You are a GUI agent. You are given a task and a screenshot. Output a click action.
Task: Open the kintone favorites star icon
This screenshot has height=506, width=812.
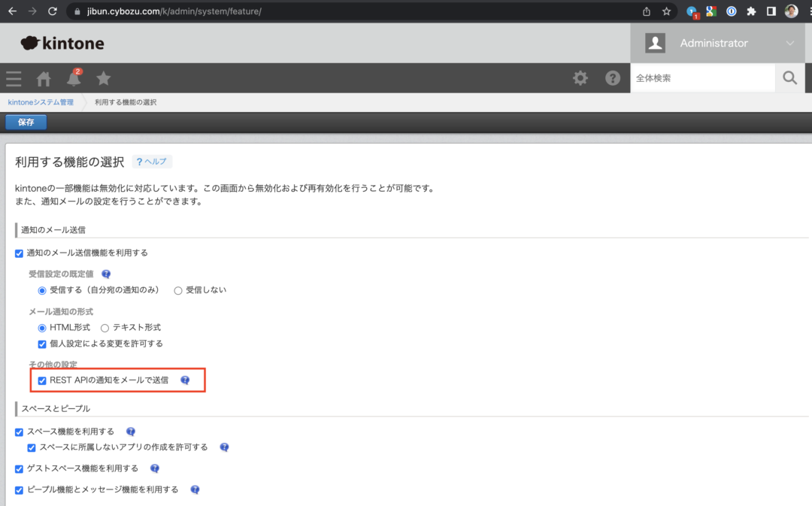[x=103, y=78]
